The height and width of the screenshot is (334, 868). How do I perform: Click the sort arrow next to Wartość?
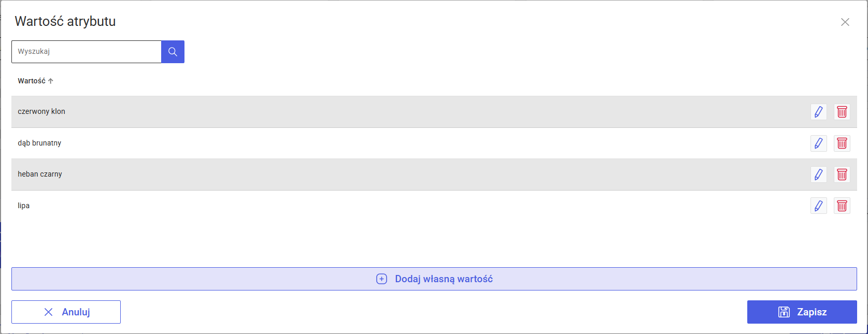(51, 81)
